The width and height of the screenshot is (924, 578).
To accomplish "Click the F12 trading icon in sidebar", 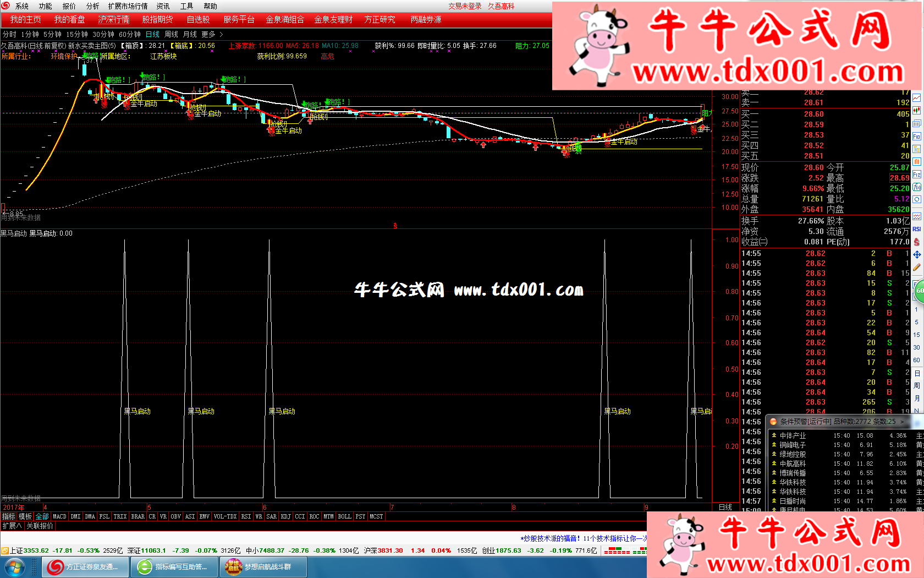I will tap(917, 175).
